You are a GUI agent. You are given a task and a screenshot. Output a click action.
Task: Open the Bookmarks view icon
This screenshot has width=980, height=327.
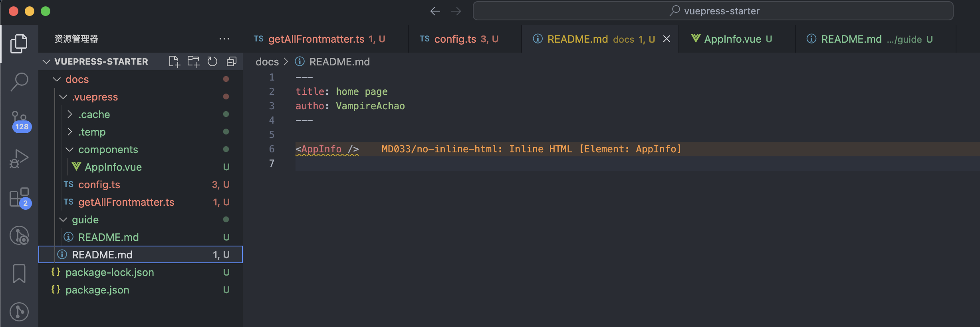(x=19, y=274)
